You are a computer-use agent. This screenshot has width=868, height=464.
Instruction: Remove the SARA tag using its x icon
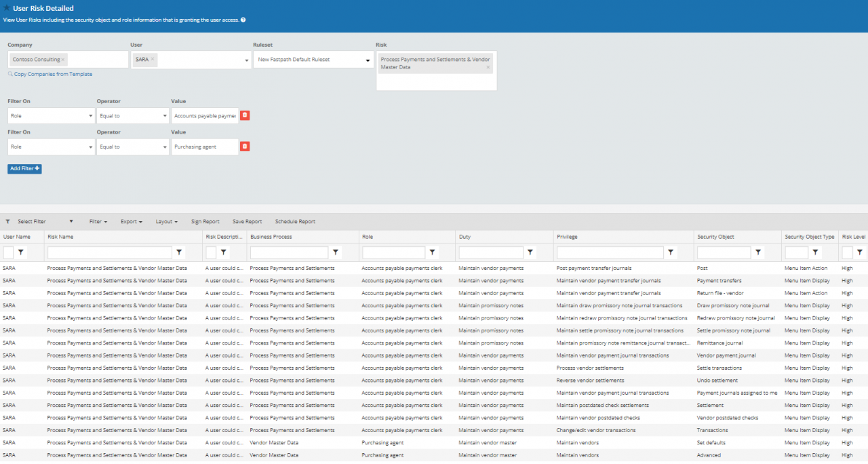[x=152, y=59]
